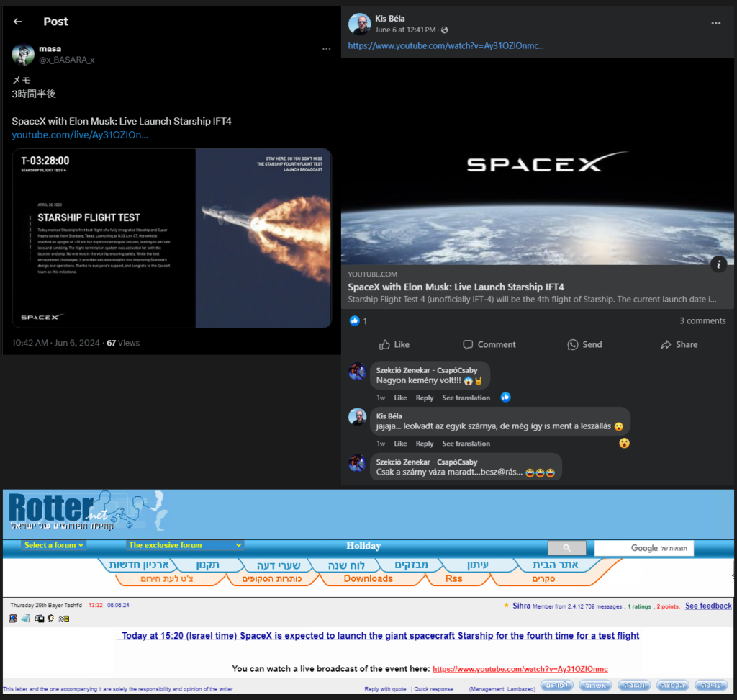Viewport: 737px width, 700px height.
Task: Click the first computer icon under the forum date
Action: click(13, 618)
